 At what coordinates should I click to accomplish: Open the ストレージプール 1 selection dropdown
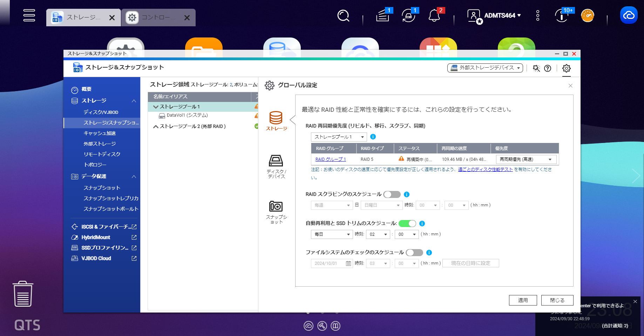(339, 137)
